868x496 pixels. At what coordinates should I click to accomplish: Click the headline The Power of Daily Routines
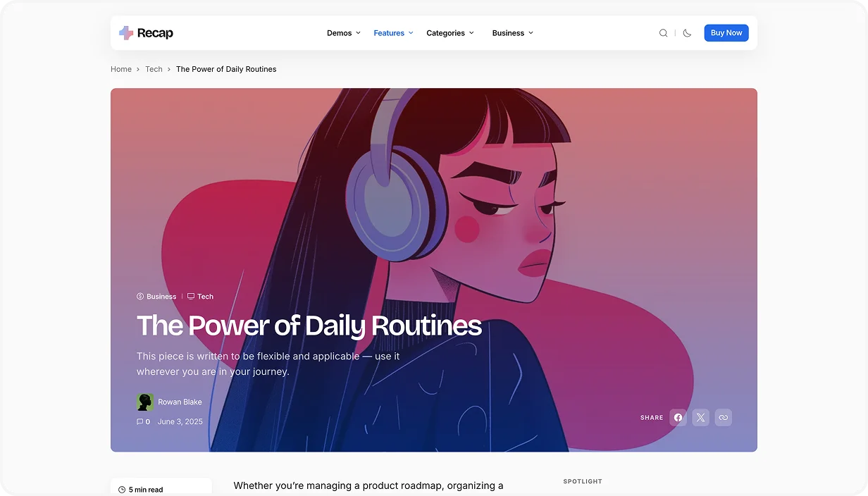point(309,326)
